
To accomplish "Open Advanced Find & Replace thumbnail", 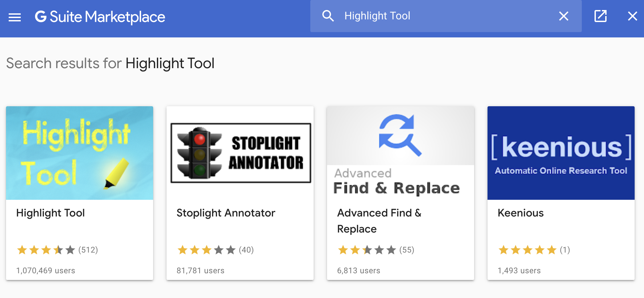I will tap(401, 153).
